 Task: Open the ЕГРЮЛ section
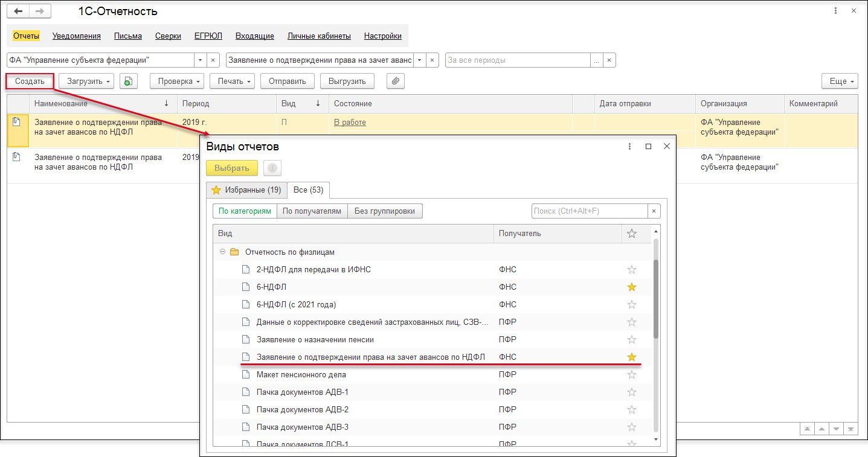tap(208, 36)
